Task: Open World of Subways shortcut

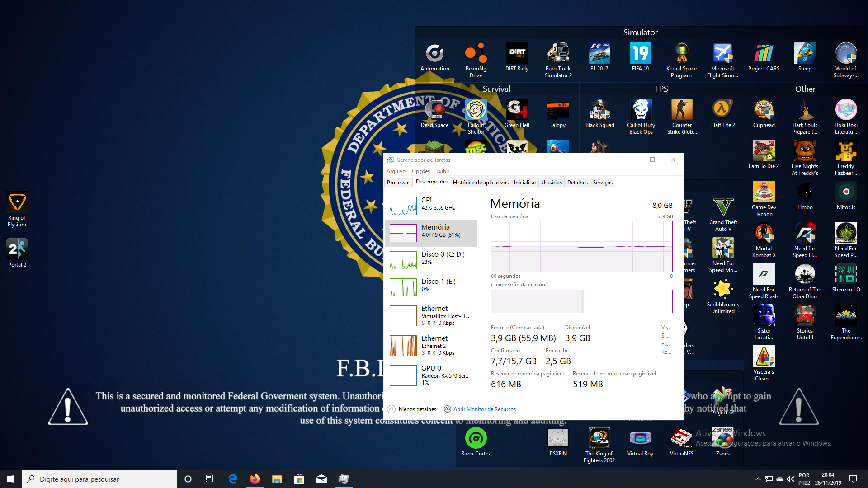Action: 846,61
